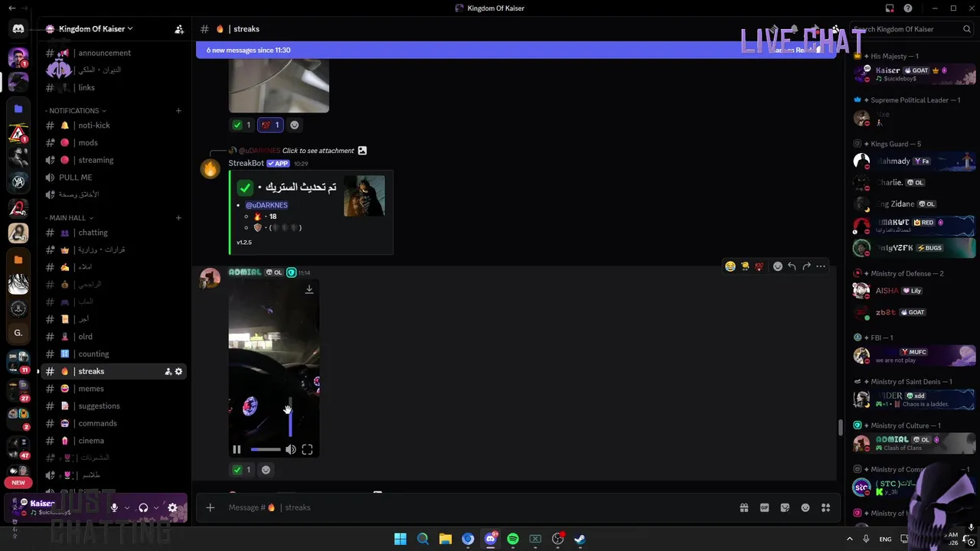Open the noti-kick channel
The width and height of the screenshot is (980, 551).
coord(113,126)
